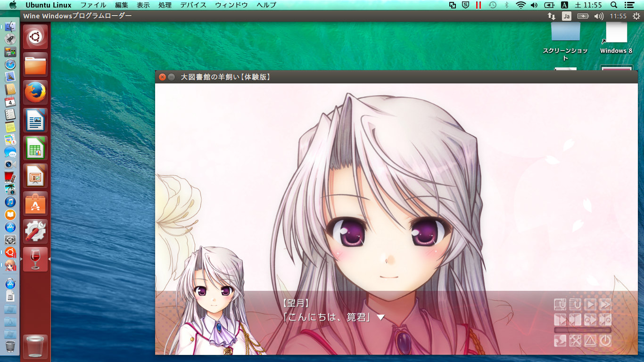Open the 表示 menu

click(143, 5)
